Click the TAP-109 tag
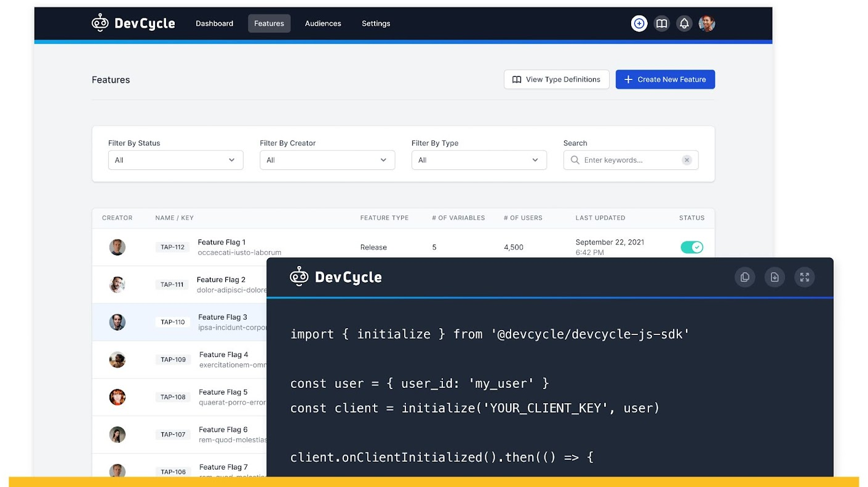868x487 pixels. click(173, 360)
